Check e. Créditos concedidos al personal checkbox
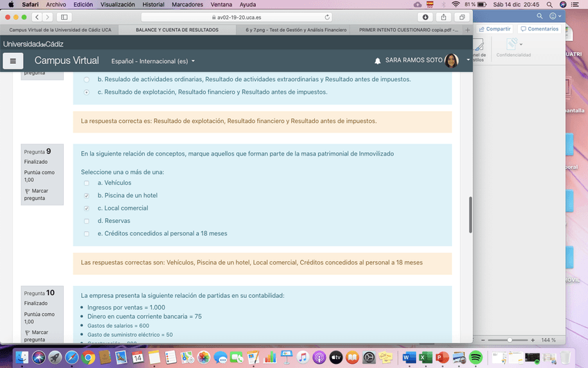588x368 pixels. coord(87,234)
